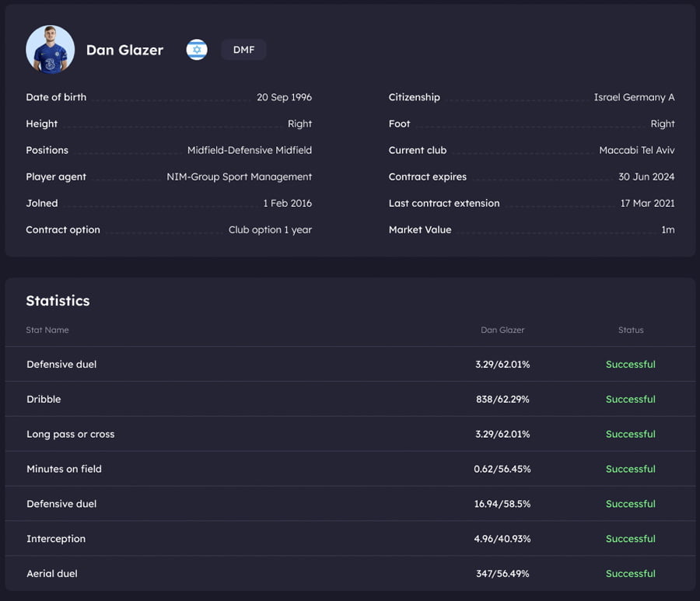Image resolution: width=700 pixels, height=601 pixels.
Task: Select the Dribble statistic row
Action: tap(350, 399)
